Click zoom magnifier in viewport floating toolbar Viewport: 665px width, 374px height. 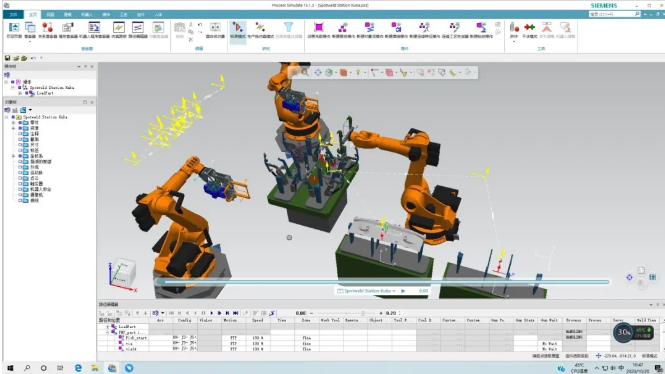pyautogui.click(x=305, y=73)
